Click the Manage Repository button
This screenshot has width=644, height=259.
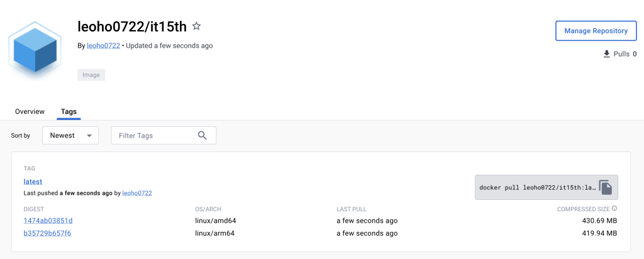(596, 31)
